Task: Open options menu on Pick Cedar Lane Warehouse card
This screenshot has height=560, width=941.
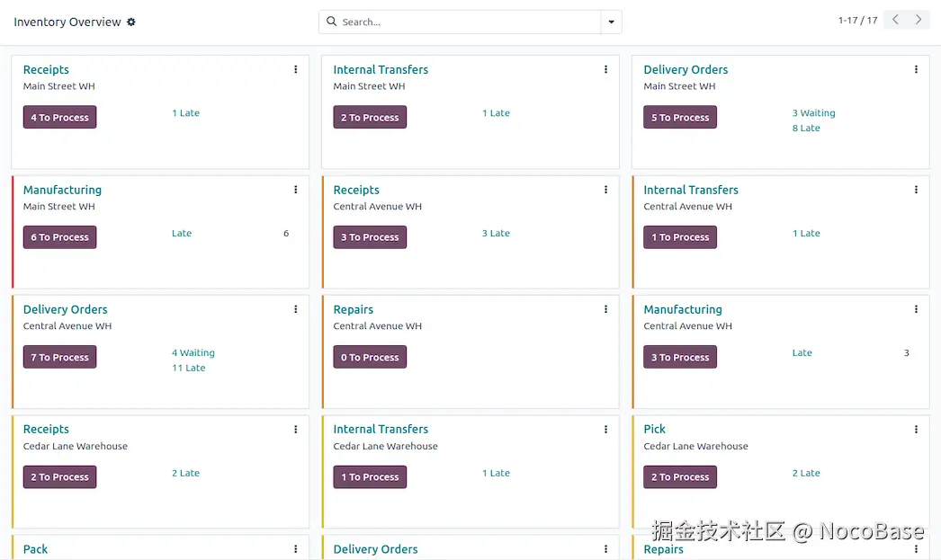Action: point(916,429)
